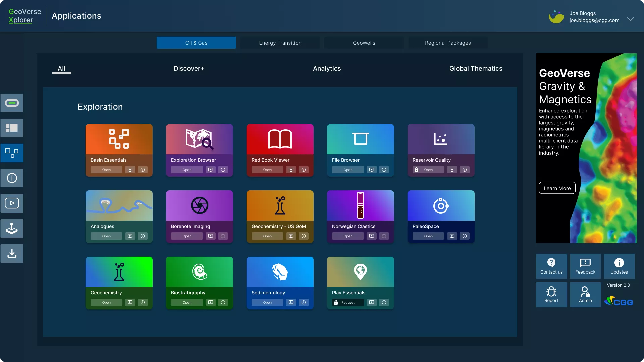Show info for PaleoSpace app
Screen dimensions: 644x362
(x=464, y=236)
